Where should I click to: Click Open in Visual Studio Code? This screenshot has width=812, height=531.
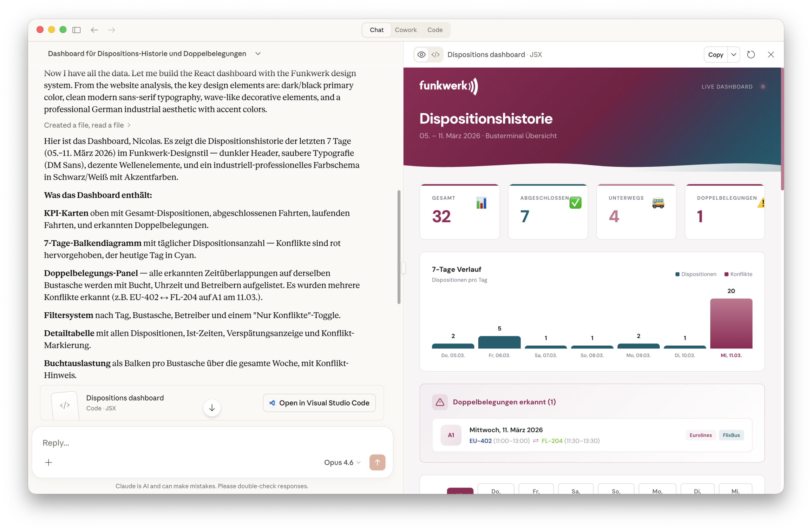[319, 403]
